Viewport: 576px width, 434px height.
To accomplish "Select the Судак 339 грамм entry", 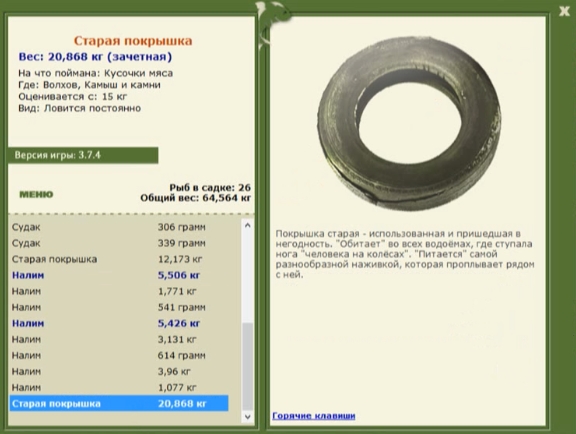I will point(119,243).
